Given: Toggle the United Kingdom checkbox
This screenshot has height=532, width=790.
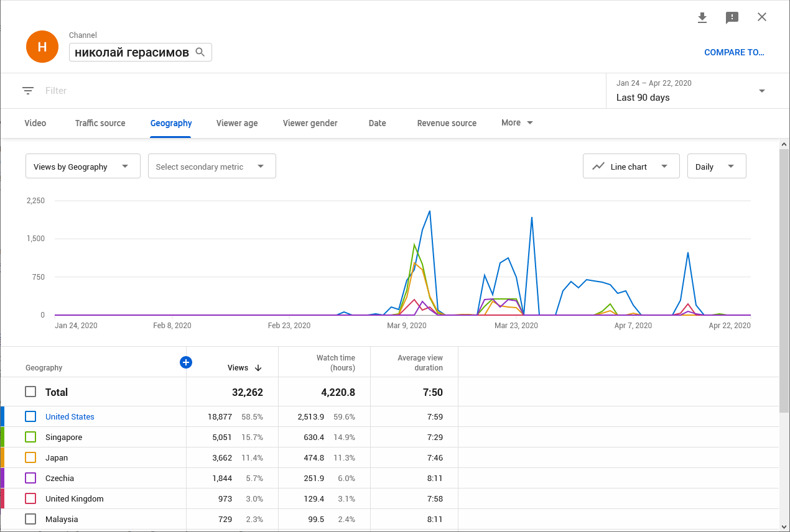Looking at the screenshot, I should tap(30, 498).
